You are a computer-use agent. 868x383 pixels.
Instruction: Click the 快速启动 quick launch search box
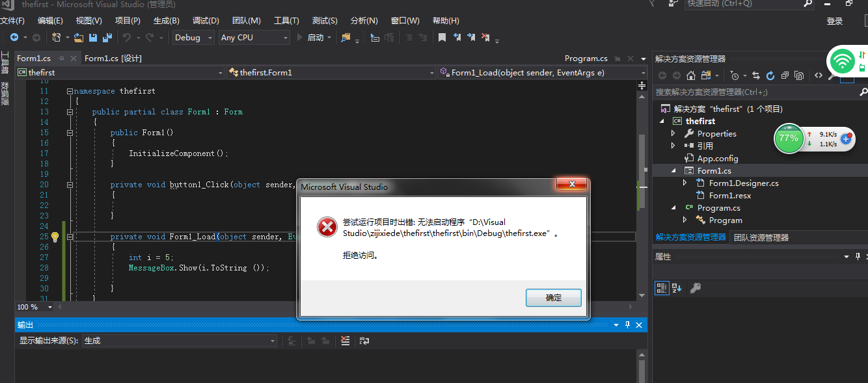(x=750, y=4)
